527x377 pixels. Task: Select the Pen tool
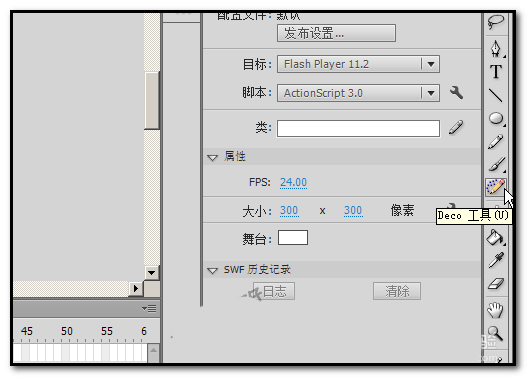(x=496, y=49)
